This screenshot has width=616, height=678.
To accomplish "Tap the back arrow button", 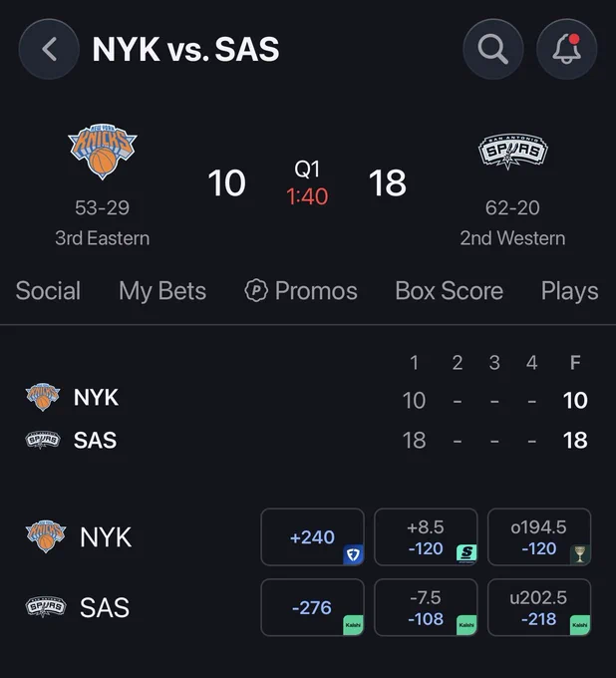I will click(x=49, y=49).
